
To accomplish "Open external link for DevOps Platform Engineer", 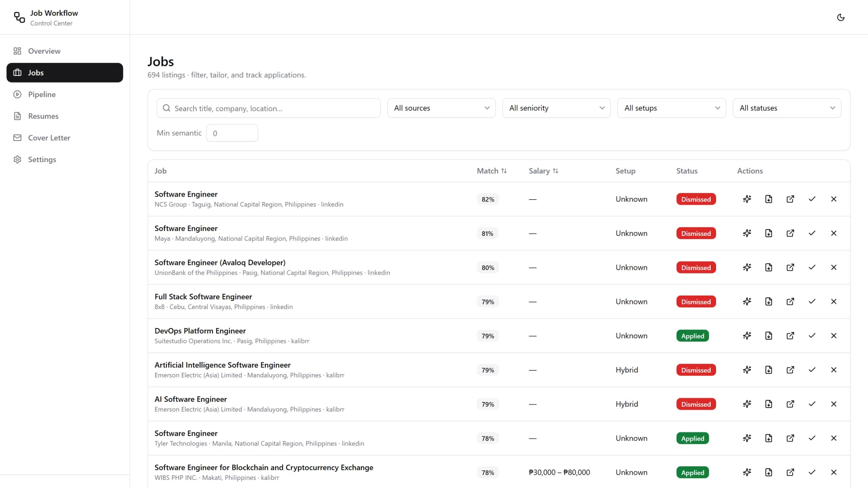I will (x=790, y=336).
